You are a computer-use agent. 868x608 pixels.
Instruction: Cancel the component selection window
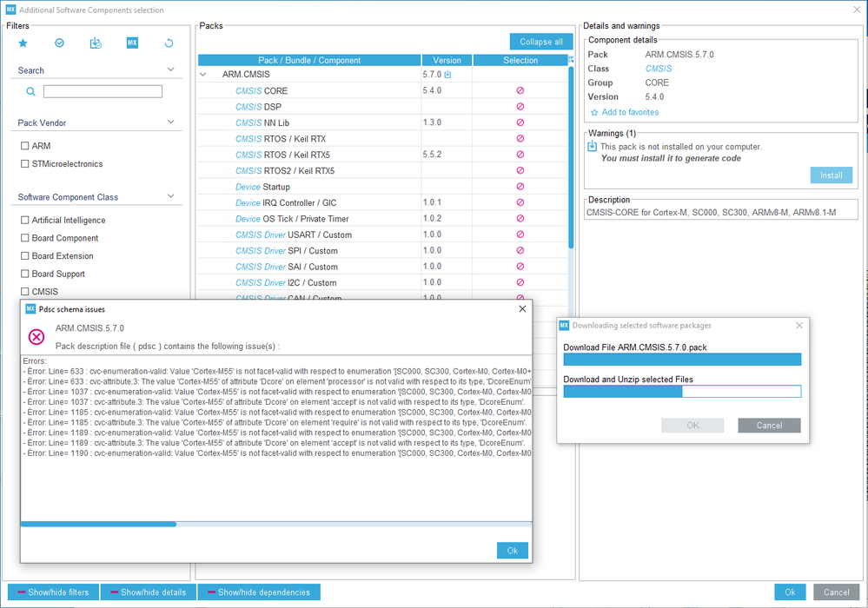(836, 592)
